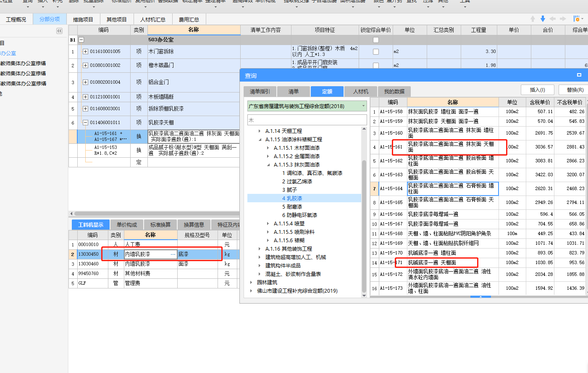Select the 定额 tab in query dialog
This screenshot has width=588, height=373.
(x=327, y=91)
